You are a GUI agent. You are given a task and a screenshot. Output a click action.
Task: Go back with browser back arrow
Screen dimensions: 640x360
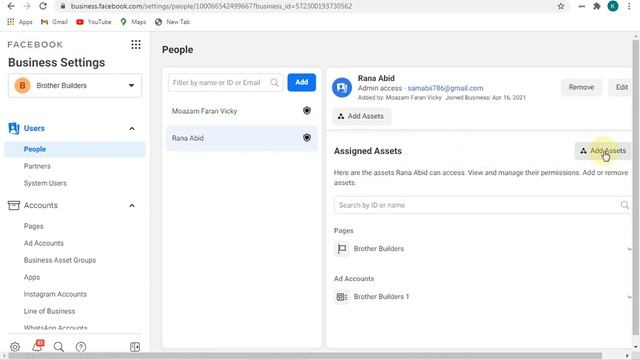11,6
